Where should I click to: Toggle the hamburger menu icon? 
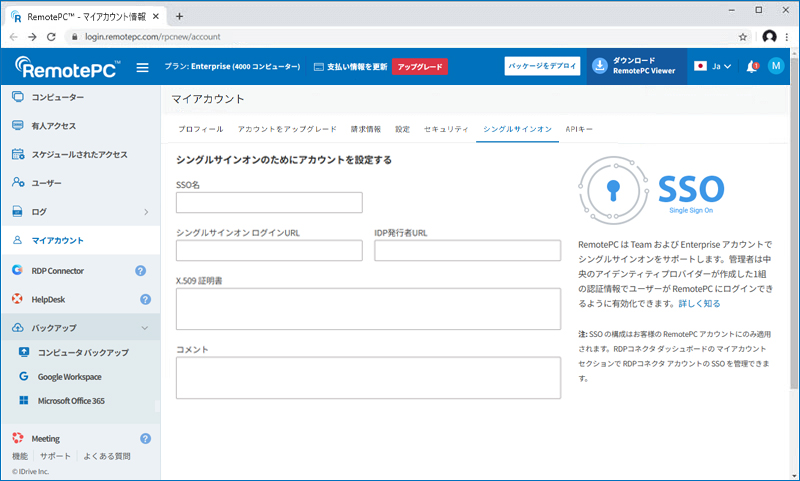click(142, 67)
